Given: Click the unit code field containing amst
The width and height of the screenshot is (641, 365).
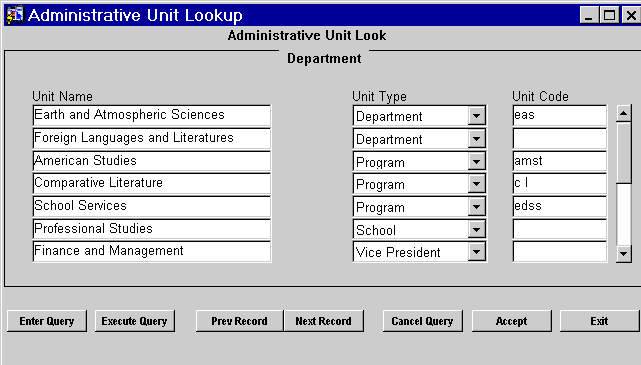Looking at the screenshot, I should pyautogui.click(x=560, y=161).
